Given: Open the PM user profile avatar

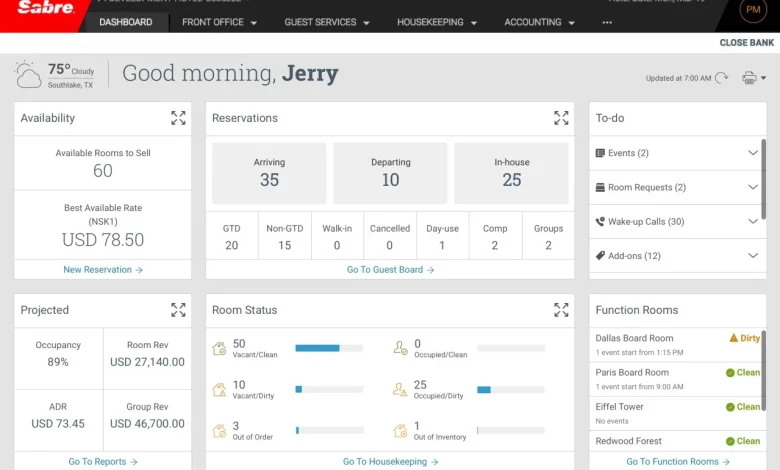Looking at the screenshot, I should coord(753,10).
